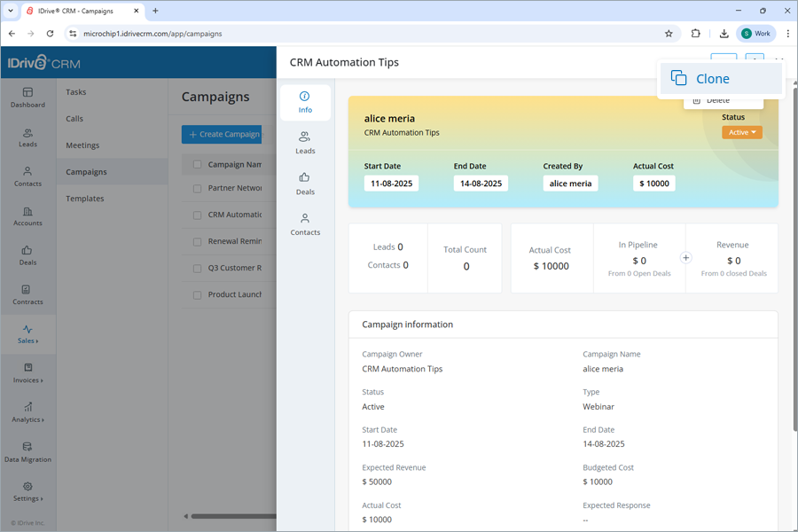Click the Create Campaign button
Image resolution: width=798 pixels, height=532 pixels.
click(222, 134)
